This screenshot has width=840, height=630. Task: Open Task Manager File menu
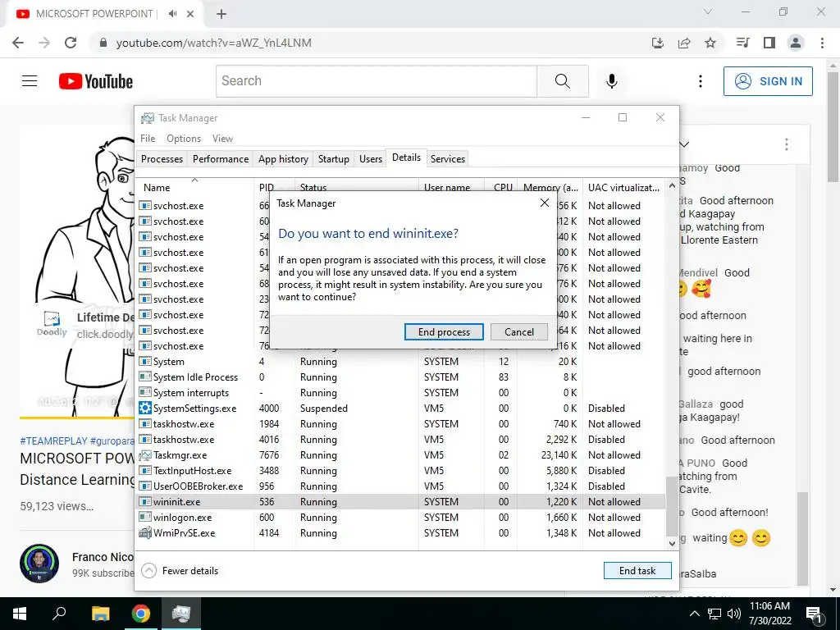pos(148,138)
